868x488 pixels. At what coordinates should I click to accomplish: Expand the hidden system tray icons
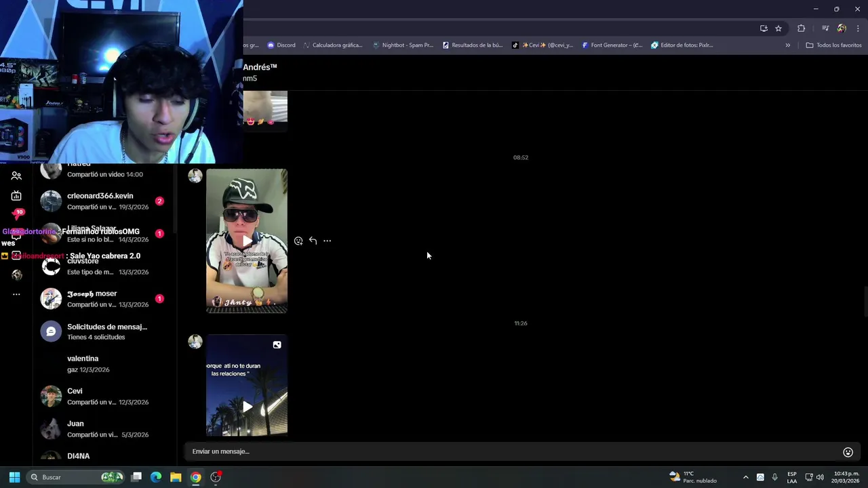pos(746,477)
